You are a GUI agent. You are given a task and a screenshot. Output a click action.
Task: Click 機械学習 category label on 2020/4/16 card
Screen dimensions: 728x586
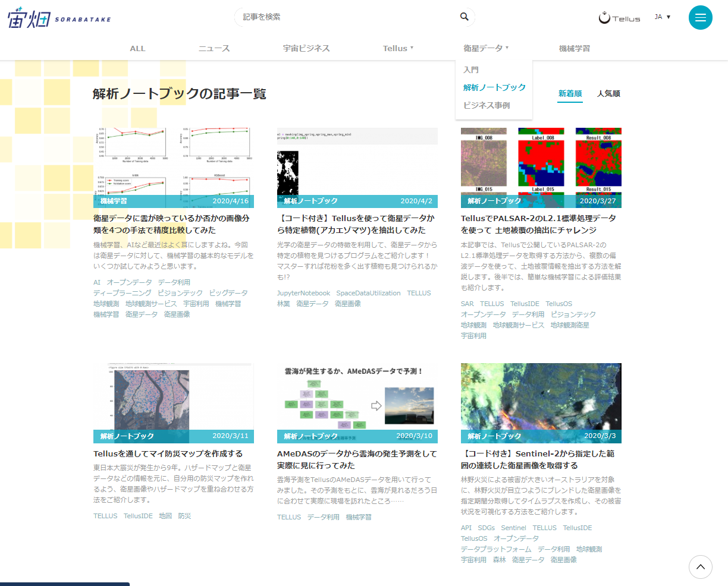pyautogui.click(x=114, y=201)
